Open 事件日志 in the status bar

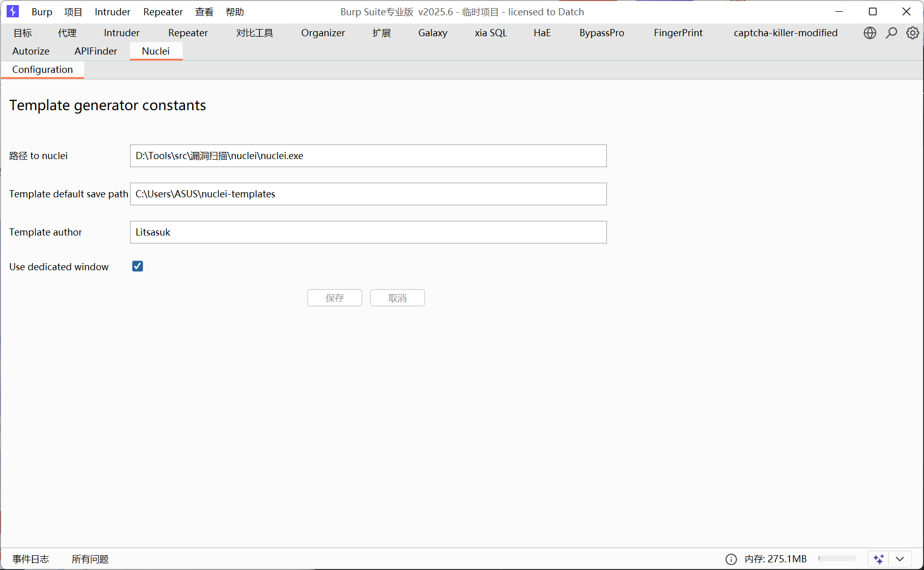[x=31, y=559]
